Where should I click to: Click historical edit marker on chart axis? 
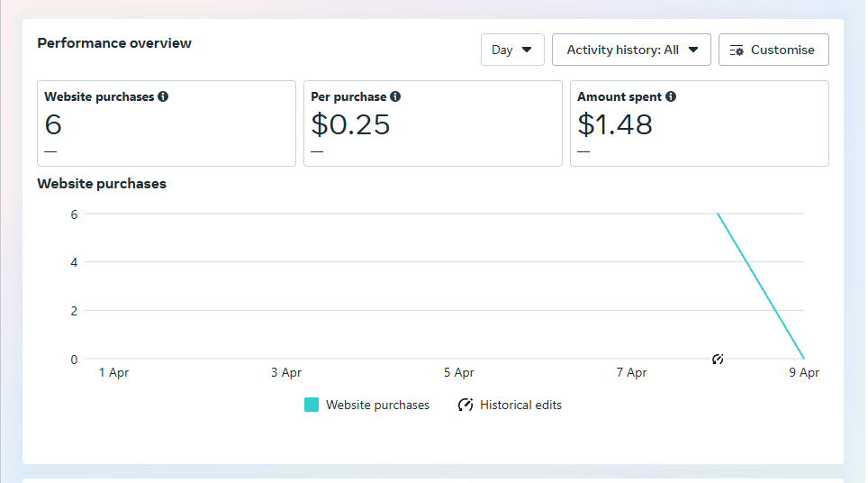[x=718, y=359]
